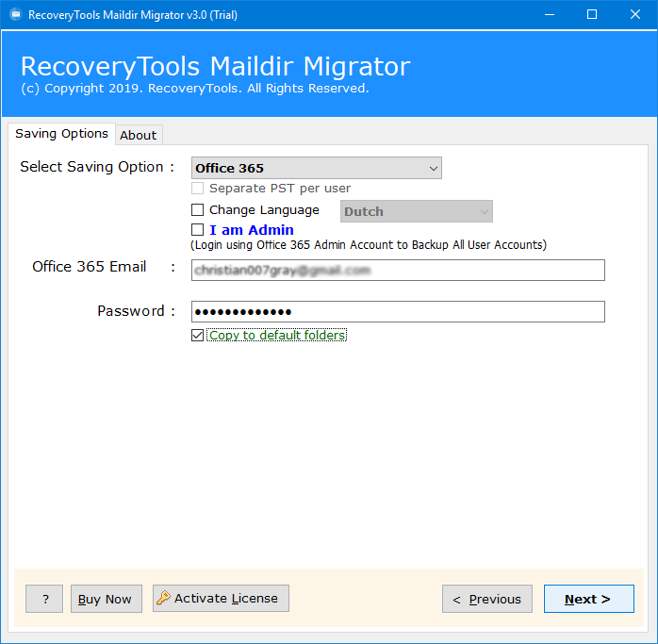Select the Saving Options tab
The height and width of the screenshot is (644, 658).
pyautogui.click(x=61, y=134)
